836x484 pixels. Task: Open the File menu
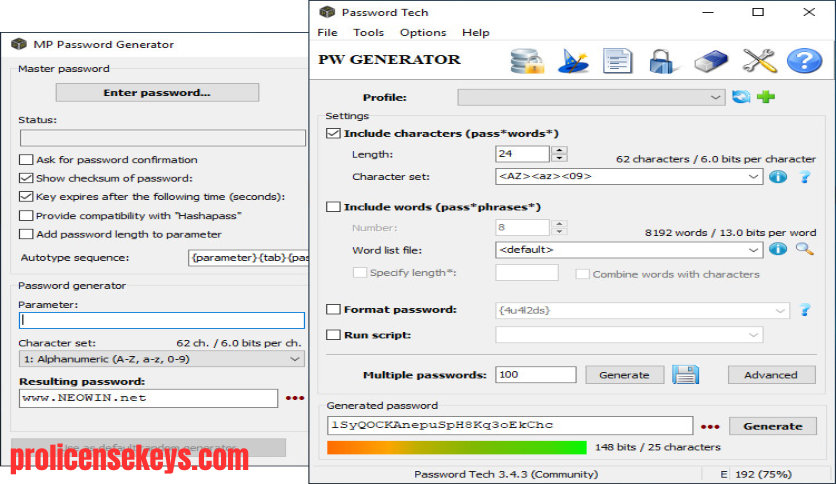[x=327, y=33]
